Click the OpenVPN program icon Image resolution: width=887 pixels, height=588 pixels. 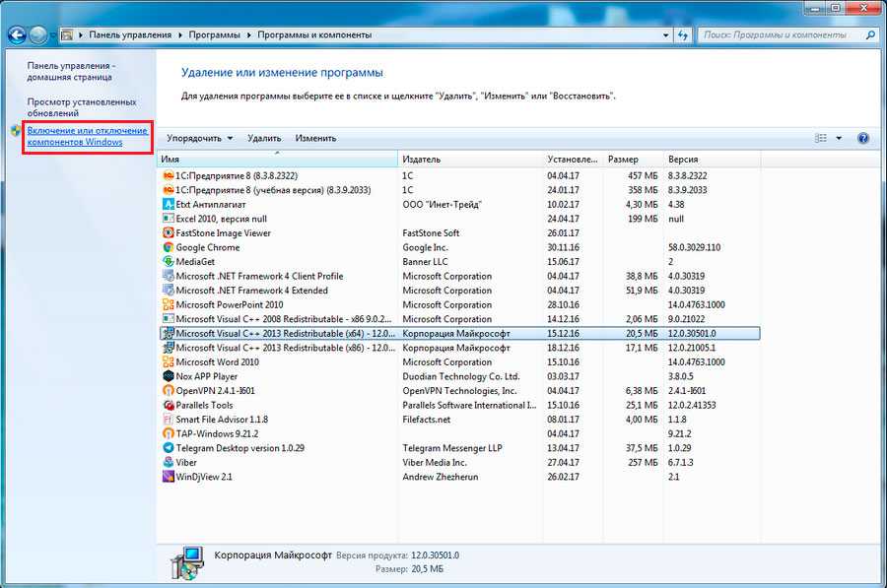(168, 391)
